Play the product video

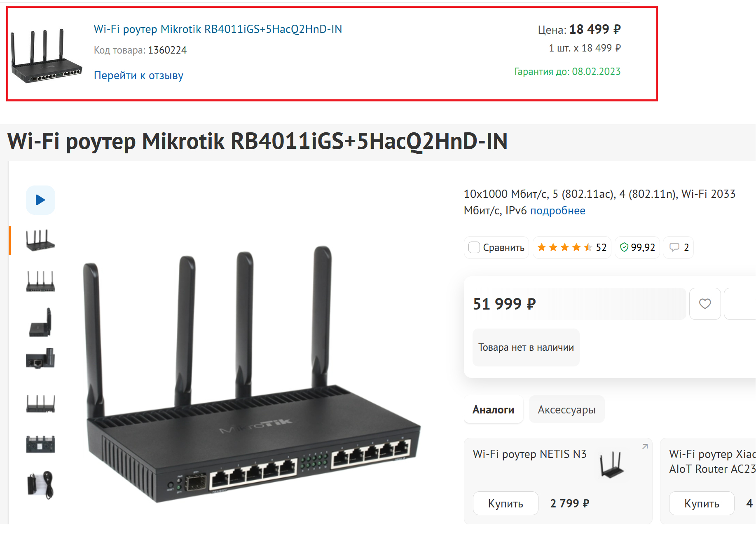pyautogui.click(x=40, y=200)
